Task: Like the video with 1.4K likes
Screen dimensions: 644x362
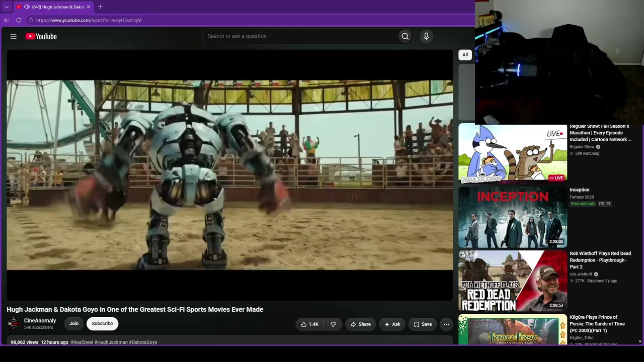Action: click(x=310, y=324)
